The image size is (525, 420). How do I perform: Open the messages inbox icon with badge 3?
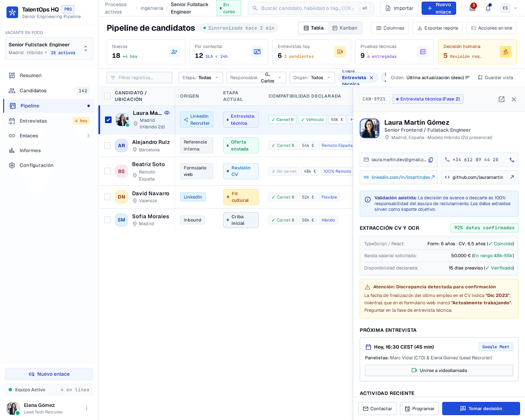tap(472, 8)
